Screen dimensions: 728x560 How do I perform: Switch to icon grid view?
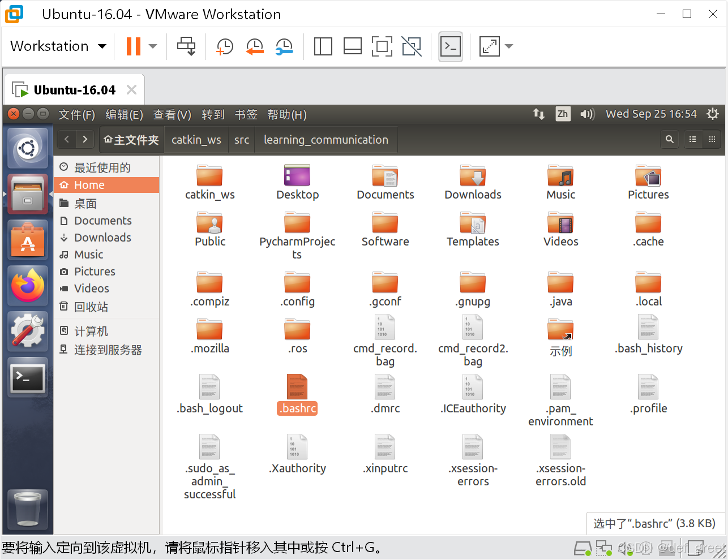click(712, 139)
